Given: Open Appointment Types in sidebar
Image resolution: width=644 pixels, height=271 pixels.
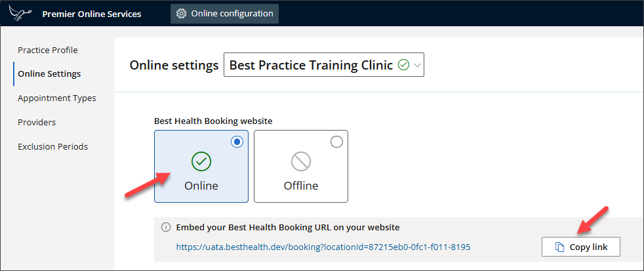Looking at the screenshot, I should (57, 98).
